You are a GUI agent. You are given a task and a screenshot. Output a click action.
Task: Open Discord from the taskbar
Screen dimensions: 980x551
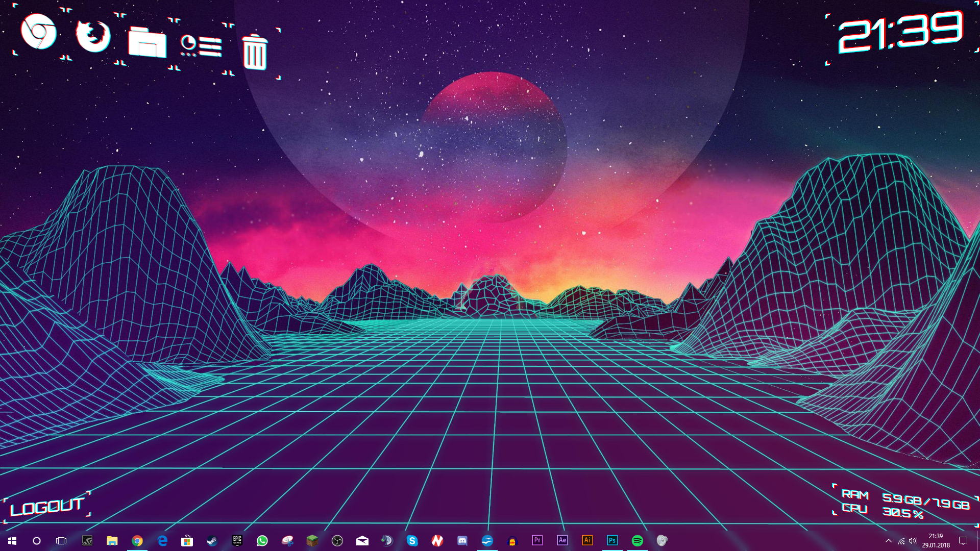tap(462, 540)
